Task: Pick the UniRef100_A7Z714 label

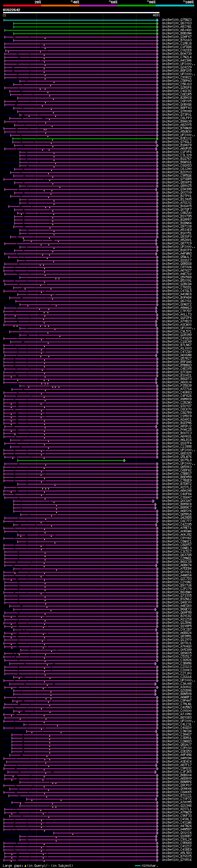Action: point(177,390)
